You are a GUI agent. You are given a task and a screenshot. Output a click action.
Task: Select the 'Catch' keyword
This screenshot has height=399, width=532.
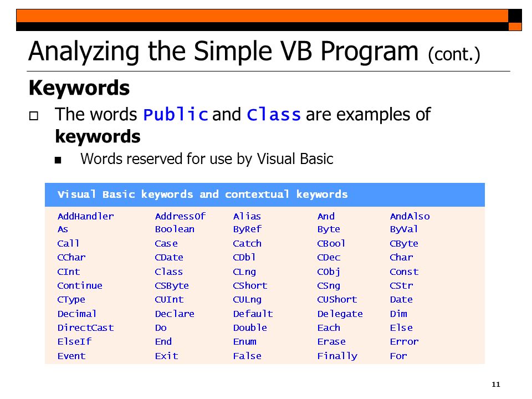[x=247, y=244]
